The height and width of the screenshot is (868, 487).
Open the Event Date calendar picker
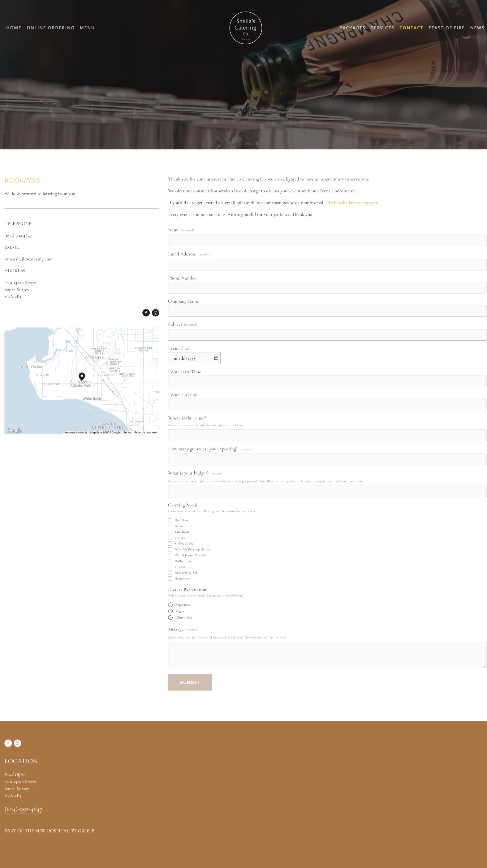click(216, 358)
